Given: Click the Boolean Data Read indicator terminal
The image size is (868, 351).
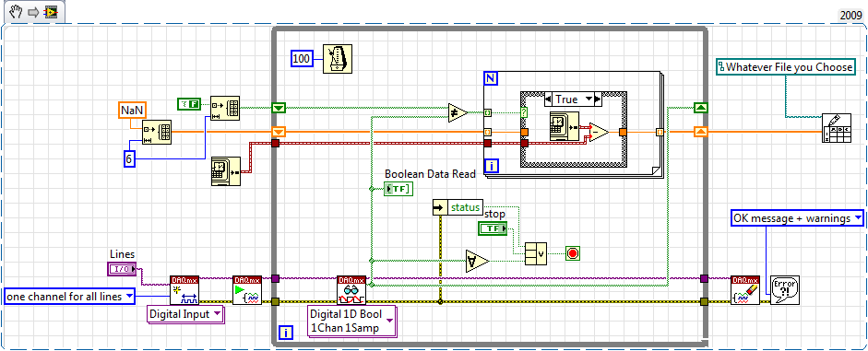Looking at the screenshot, I should [x=398, y=189].
